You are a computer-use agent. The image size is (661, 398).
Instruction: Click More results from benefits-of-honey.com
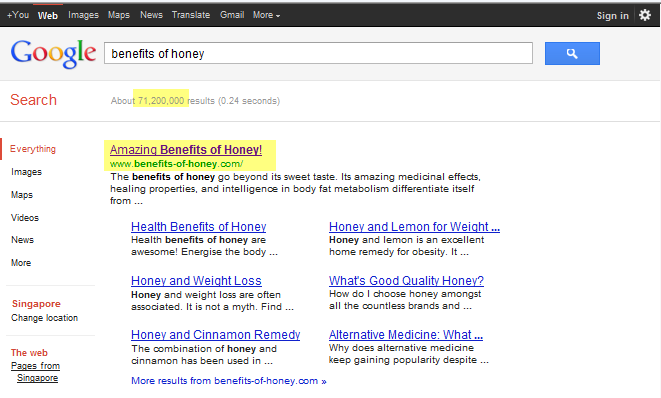click(x=229, y=381)
